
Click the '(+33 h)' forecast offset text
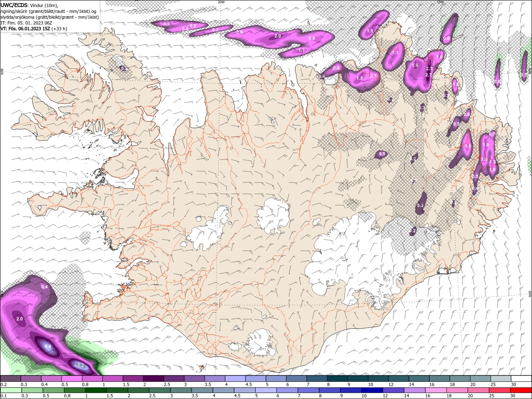coord(59,29)
